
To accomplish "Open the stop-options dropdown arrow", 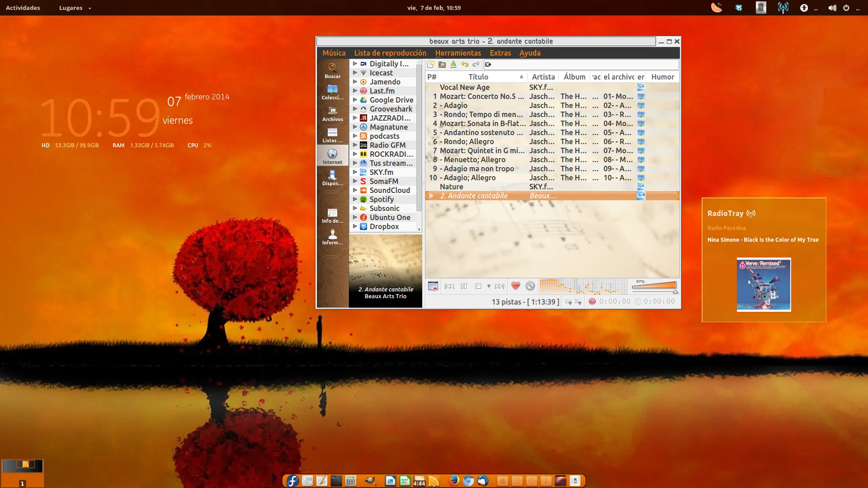I will point(489,286).
